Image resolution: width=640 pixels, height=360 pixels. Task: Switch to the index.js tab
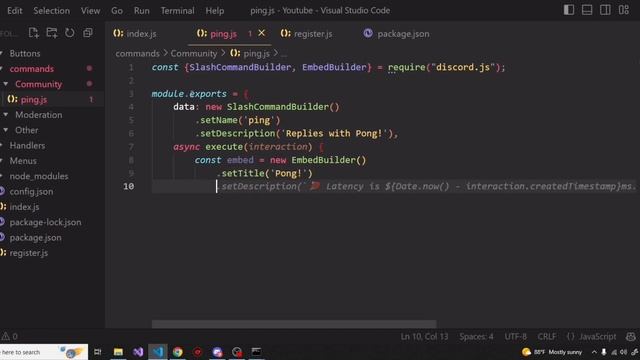point(135,34)
